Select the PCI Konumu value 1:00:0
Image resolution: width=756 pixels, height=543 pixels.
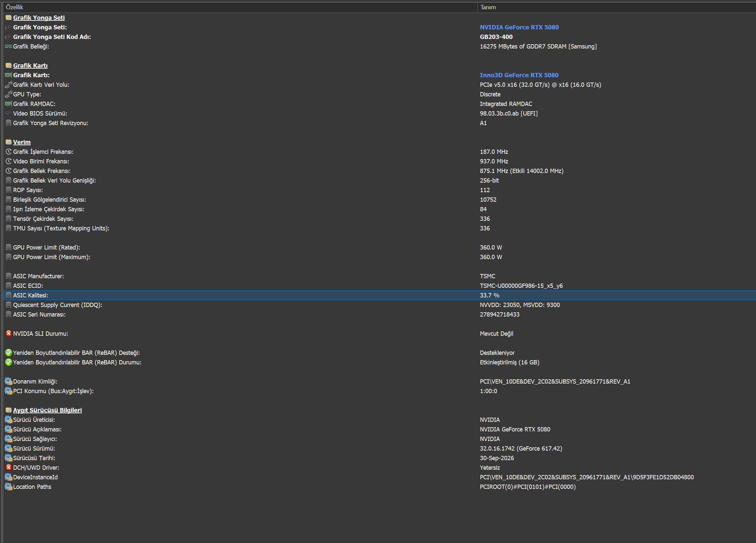[x=488, y=391]
